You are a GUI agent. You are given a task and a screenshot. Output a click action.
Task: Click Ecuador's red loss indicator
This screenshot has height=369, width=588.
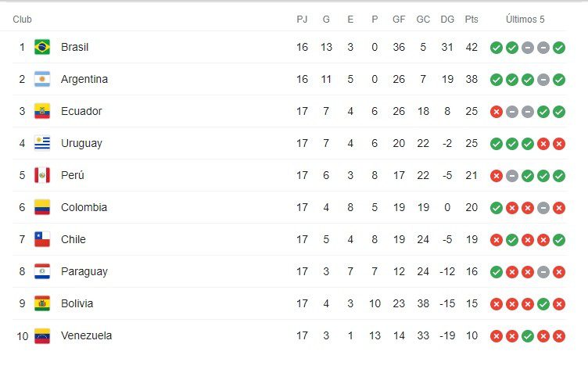496,112
